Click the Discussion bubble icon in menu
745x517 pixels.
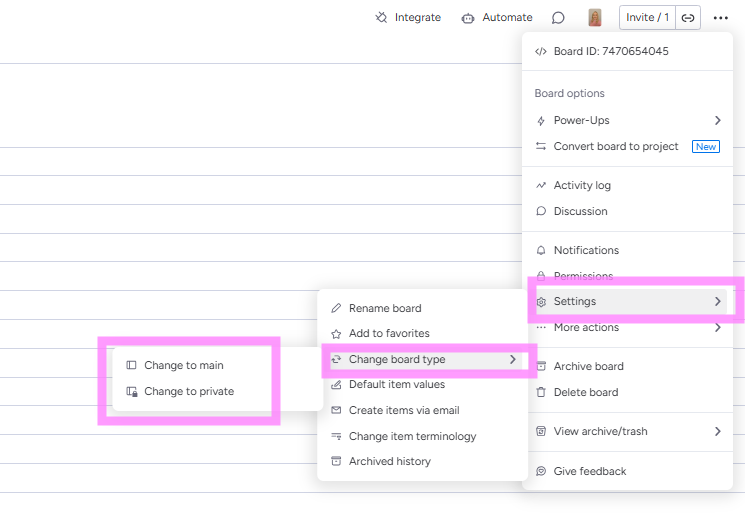[x=541, y=211]
